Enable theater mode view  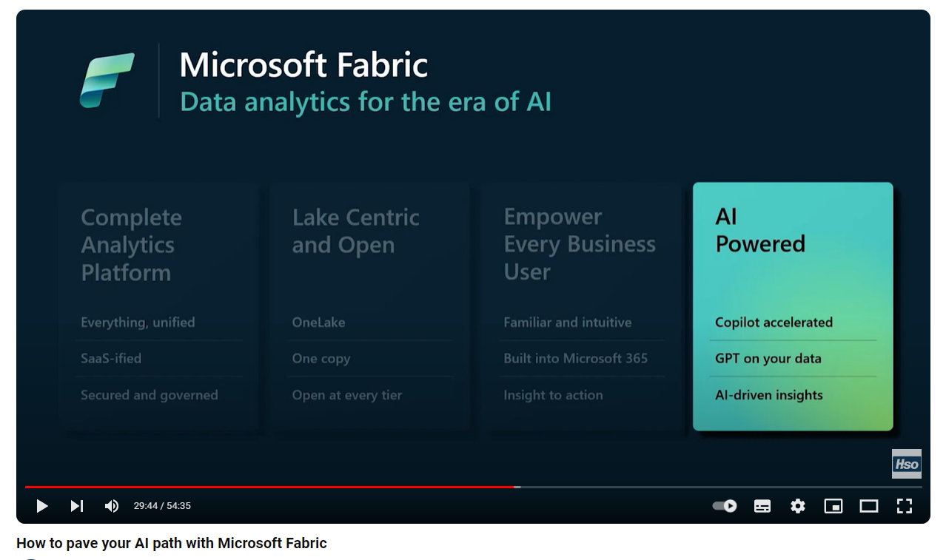[868, 506]
